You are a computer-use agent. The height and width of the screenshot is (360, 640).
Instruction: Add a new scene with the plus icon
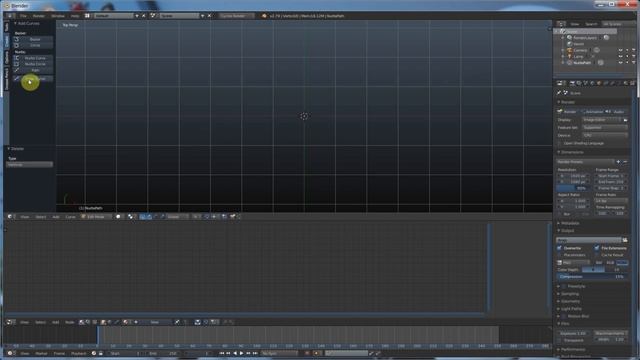coord(202,16)
